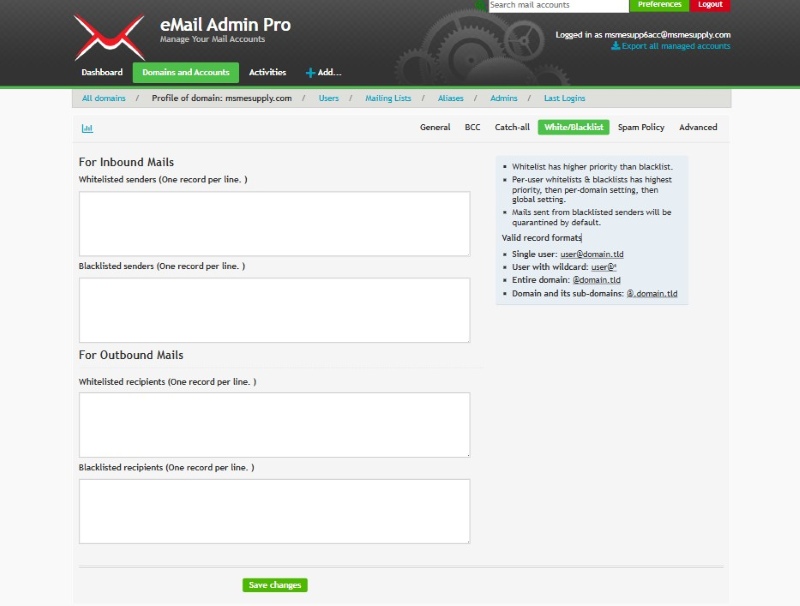Open the Catch-all tab
The height and width of the screenshot is (606, 800).
[x=512, y=127]
